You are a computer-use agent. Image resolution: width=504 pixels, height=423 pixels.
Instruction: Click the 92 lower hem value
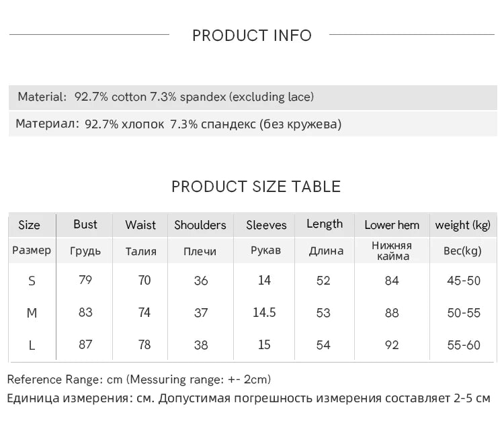pyautogui.click(x=392, y=345)
